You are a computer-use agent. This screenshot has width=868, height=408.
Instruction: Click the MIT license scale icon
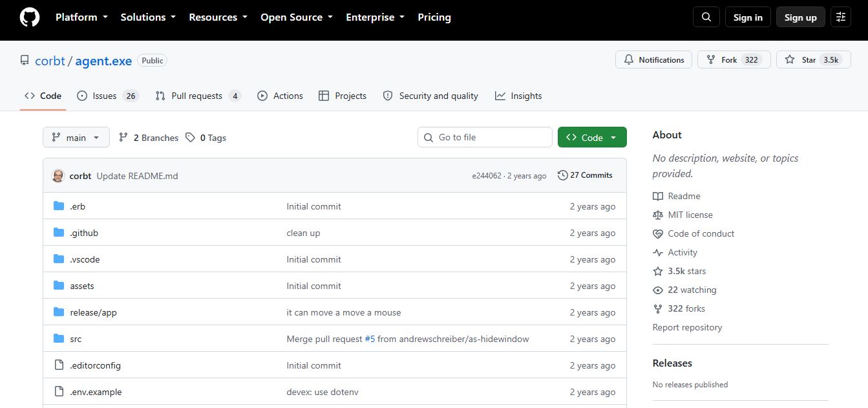pyautogui.click(x=658, y=215)
